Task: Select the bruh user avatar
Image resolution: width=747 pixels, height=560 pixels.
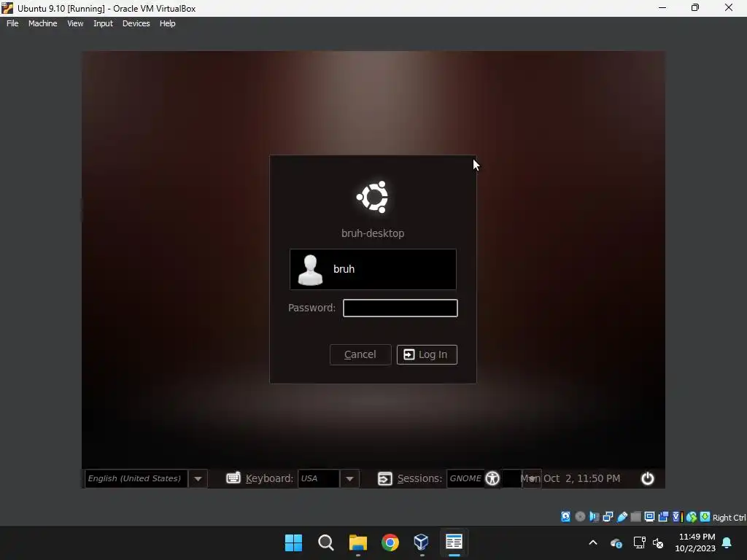Action: (x=310, y=270)
